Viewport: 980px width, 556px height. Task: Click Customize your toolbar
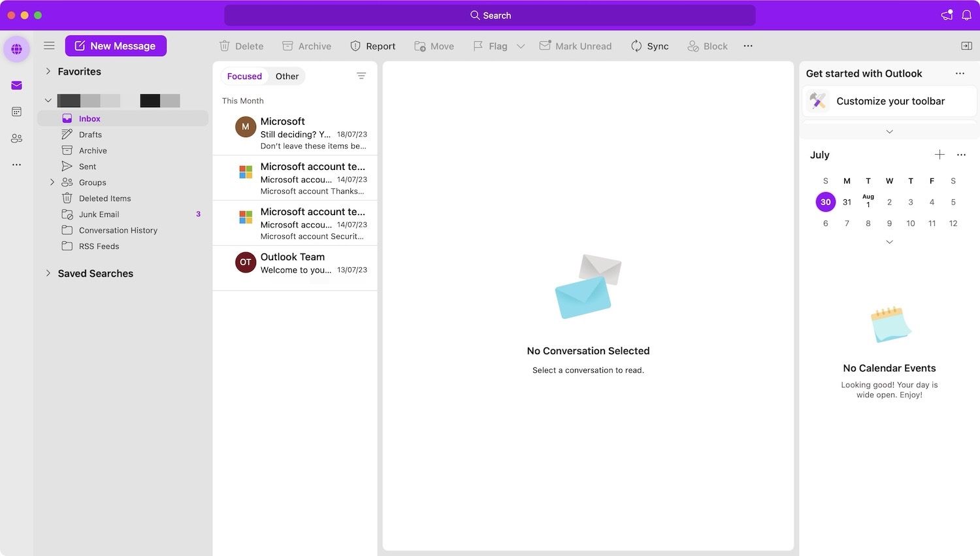click(x=889, y=101)
